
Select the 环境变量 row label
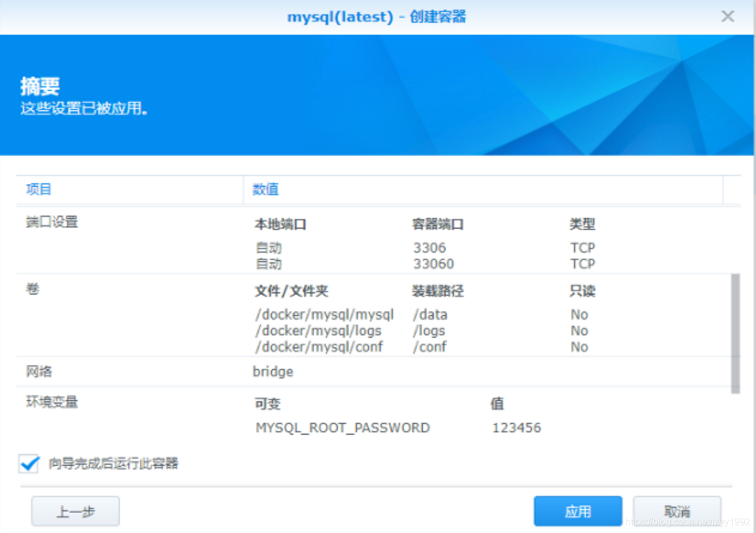[x=52, y=402]
